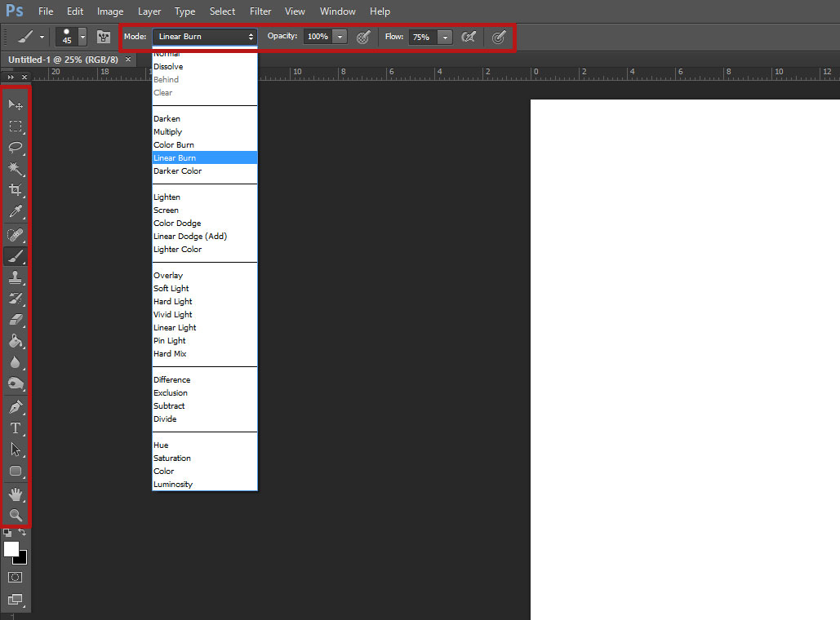Open the Mode blending dropdown
The width and height of the screenshot is (840, 620).
(205, 37)
